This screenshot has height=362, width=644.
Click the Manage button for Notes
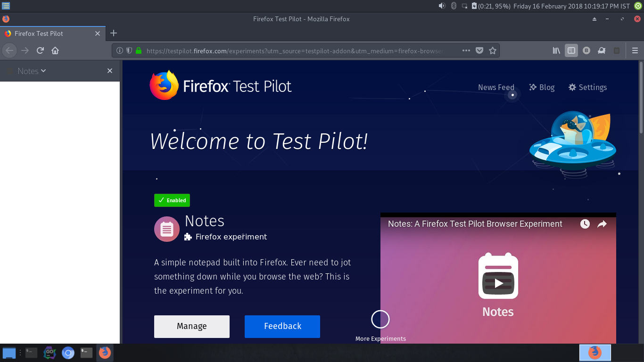point(191,326)
